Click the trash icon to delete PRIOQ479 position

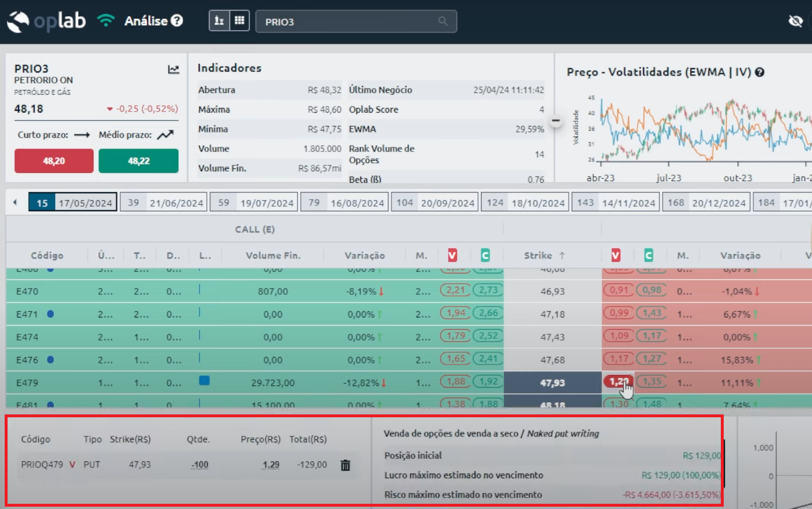click(346, 465)
